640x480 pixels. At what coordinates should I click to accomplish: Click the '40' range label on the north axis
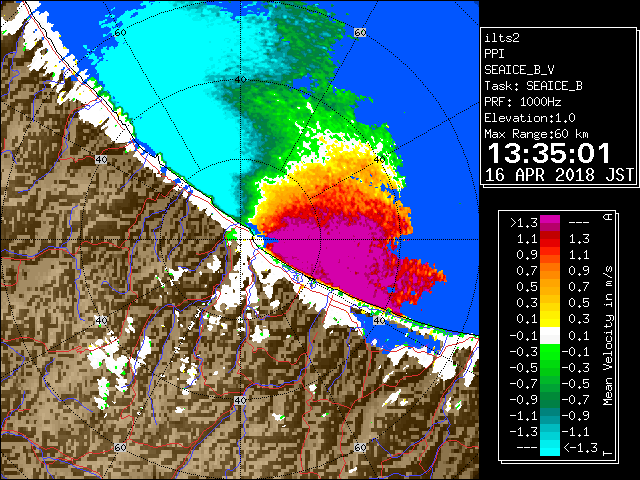point(240,79)
